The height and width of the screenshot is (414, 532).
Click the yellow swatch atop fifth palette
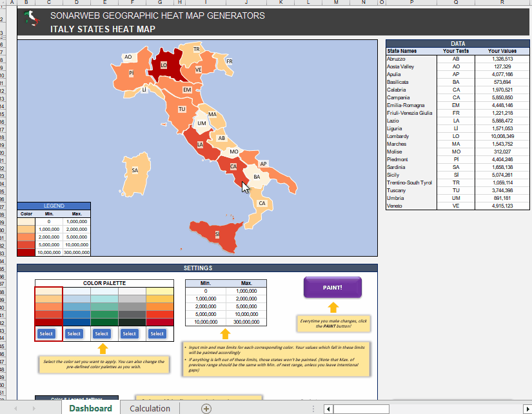160,291
